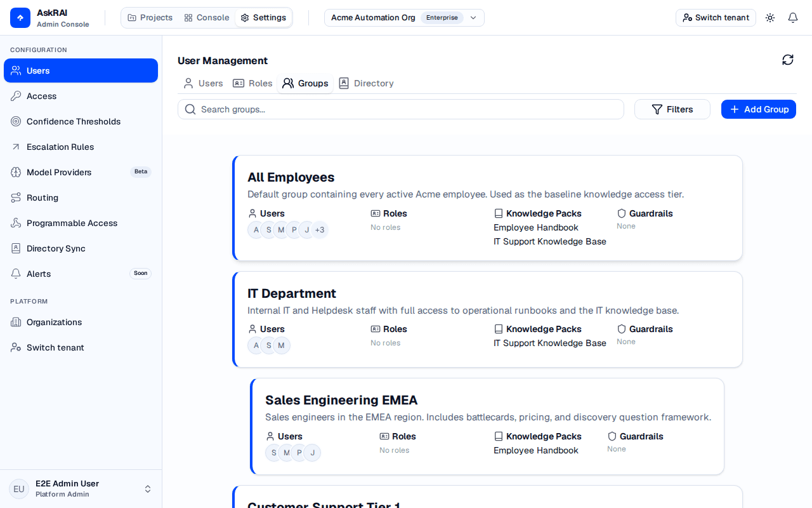Select the Settings tab
812x508 pixels.
point(263,18)
